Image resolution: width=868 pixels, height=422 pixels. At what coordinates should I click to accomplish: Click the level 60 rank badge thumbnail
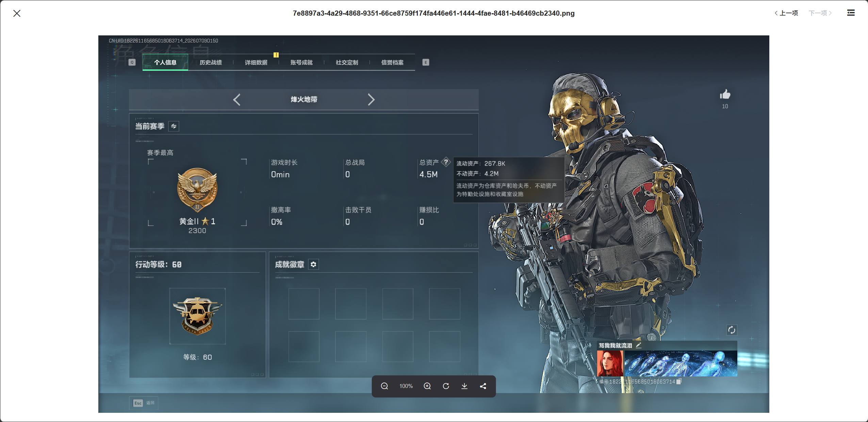tap(197, 316)
